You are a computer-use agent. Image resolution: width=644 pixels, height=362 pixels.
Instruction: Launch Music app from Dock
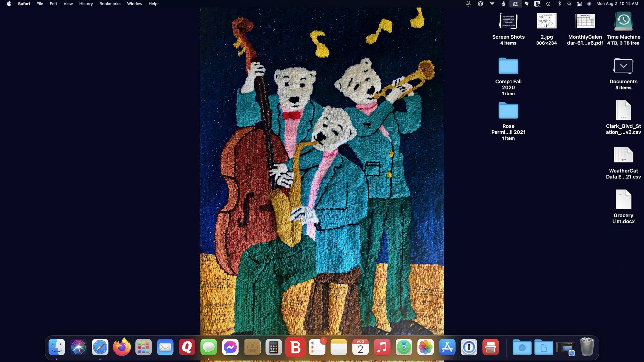point(382,347)
